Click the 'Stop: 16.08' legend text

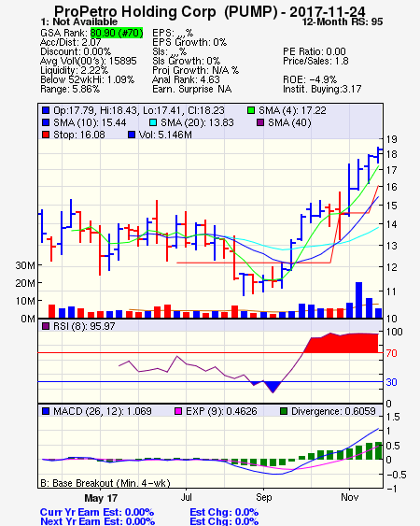[x=79, y=135]
